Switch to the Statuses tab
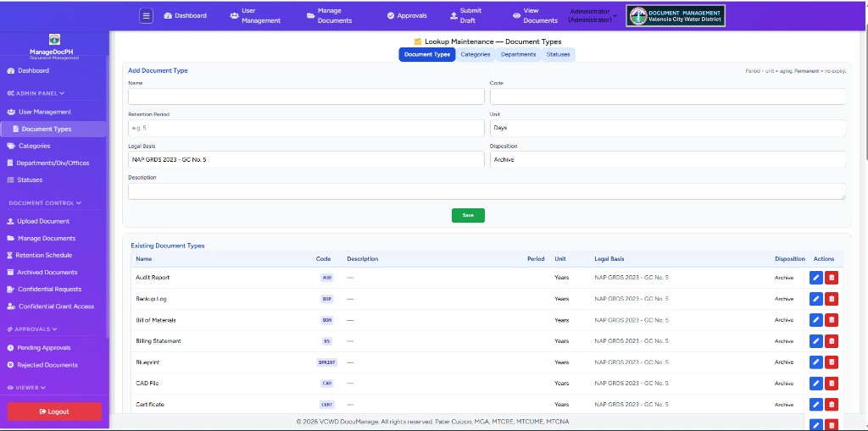This screenshot has height=431, width=868. 558,54
